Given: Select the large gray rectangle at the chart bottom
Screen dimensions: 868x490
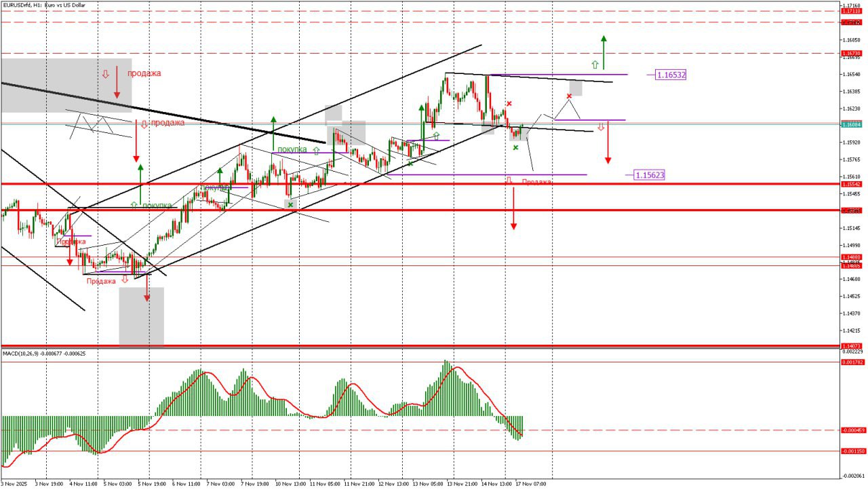Looking at the screenshot, I should click(141, 316).
